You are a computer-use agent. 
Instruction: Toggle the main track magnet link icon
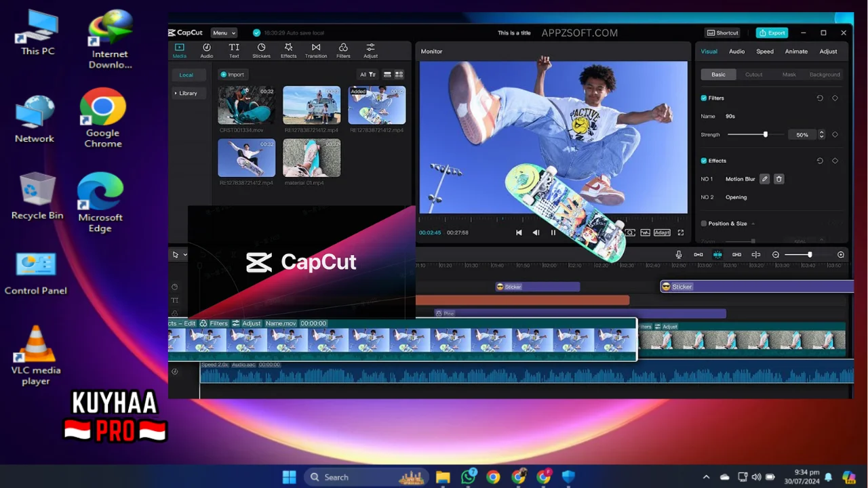coord(698,255)
